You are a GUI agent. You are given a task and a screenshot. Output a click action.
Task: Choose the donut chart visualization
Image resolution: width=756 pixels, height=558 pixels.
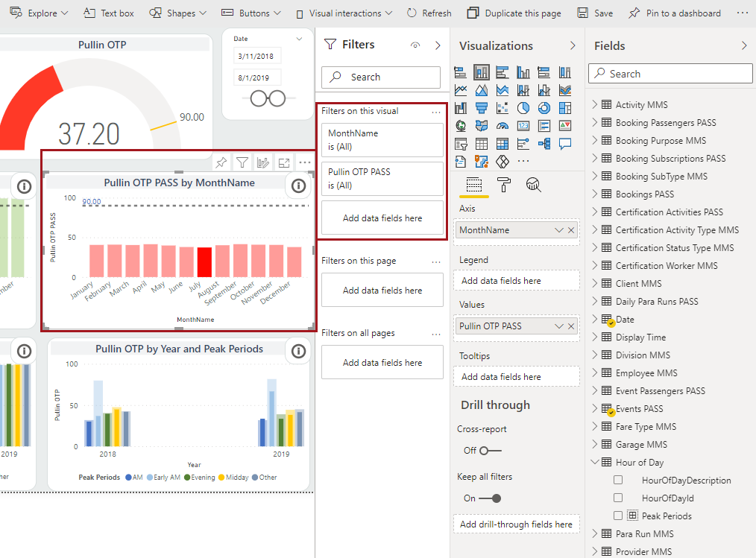coord(544,108)
